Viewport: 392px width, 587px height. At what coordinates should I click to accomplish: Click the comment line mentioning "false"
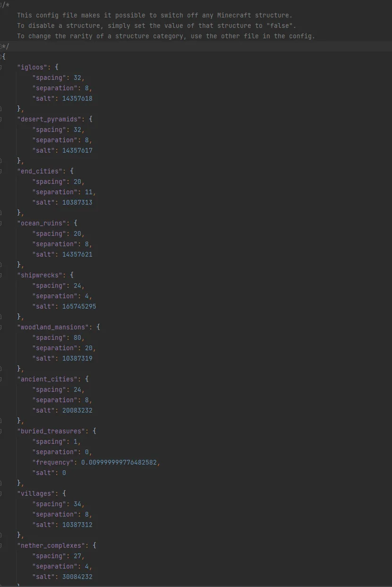point(157,26)
